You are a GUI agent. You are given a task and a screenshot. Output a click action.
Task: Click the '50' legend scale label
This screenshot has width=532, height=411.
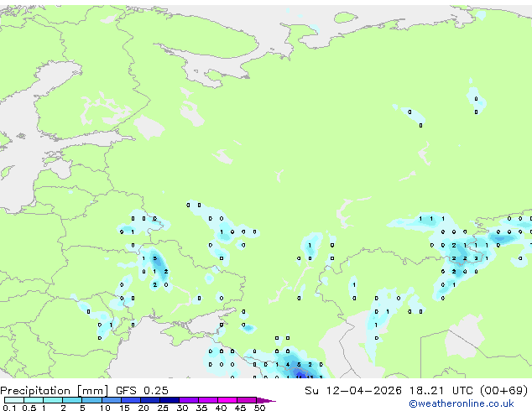click(x=259, y=408)
